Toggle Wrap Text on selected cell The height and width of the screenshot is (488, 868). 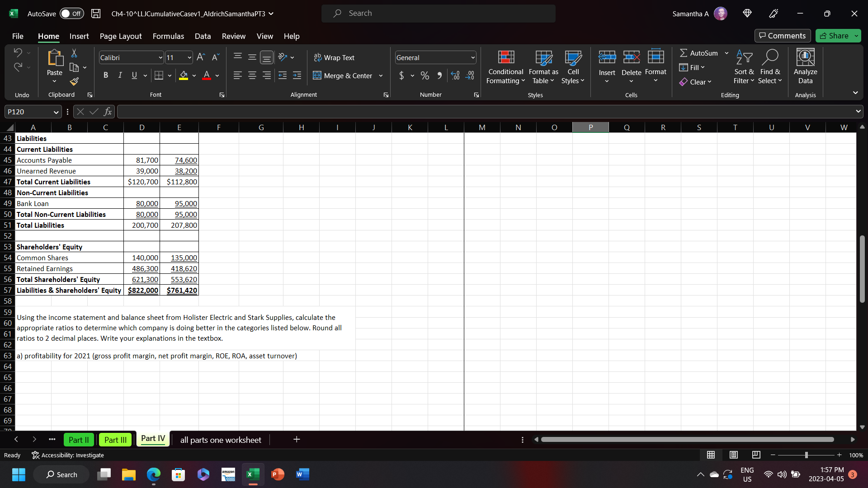(334, 58)
